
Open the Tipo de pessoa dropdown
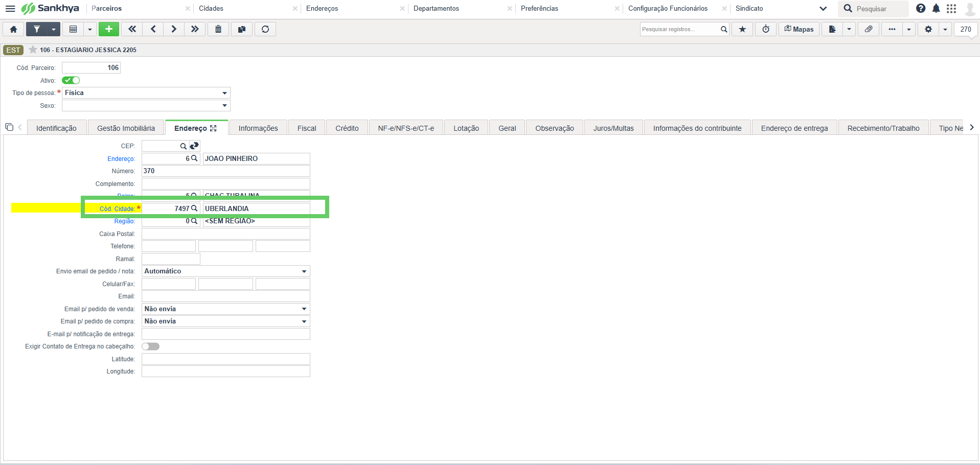click(146, 93)
